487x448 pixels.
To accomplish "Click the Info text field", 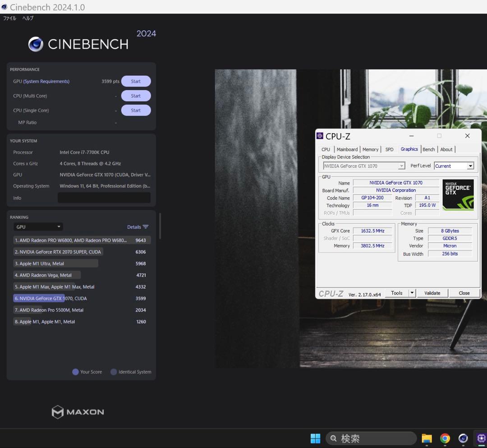I will click(104, 198).
